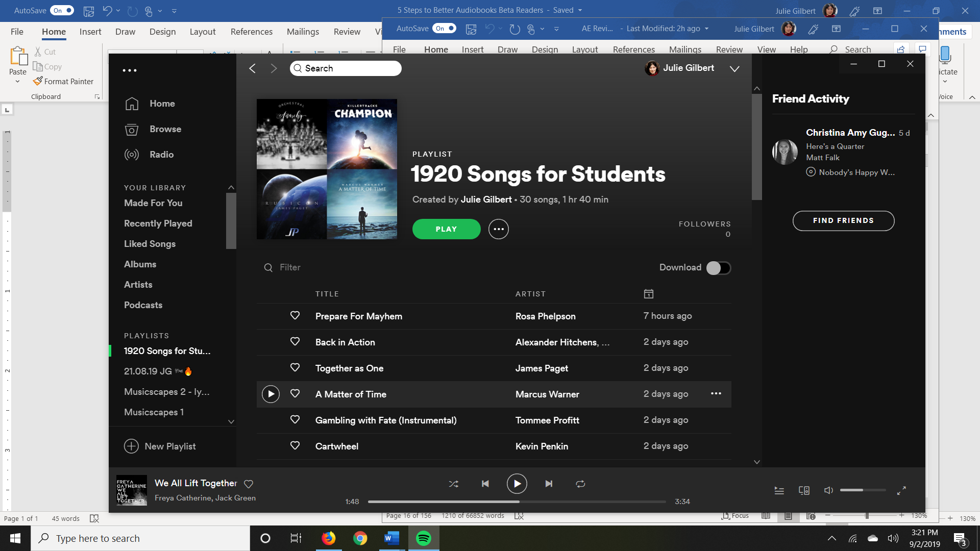The image size is (980, 551).
Task: Open artist Rosa Phelpson link
Action: point(545,316)
